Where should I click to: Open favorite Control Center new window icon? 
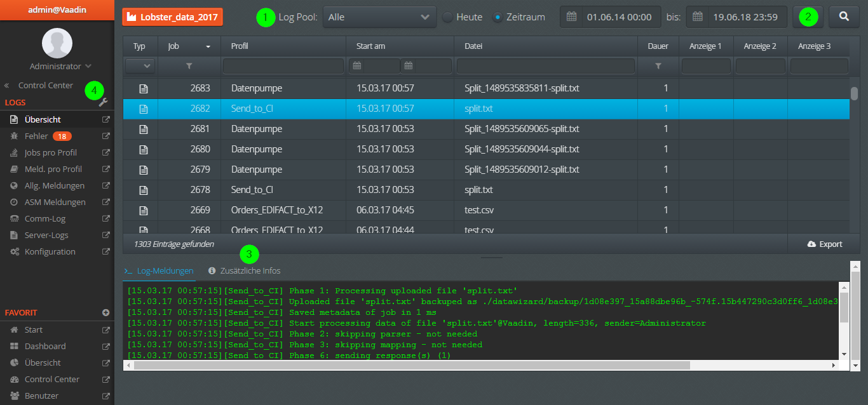coord(105,379)
